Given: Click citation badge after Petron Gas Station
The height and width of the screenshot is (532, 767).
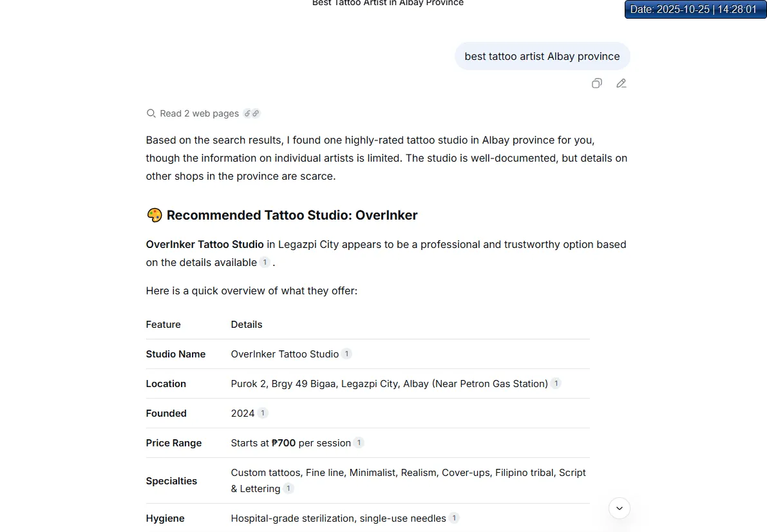Looking at the screenshot, I should tap(556, 383).
